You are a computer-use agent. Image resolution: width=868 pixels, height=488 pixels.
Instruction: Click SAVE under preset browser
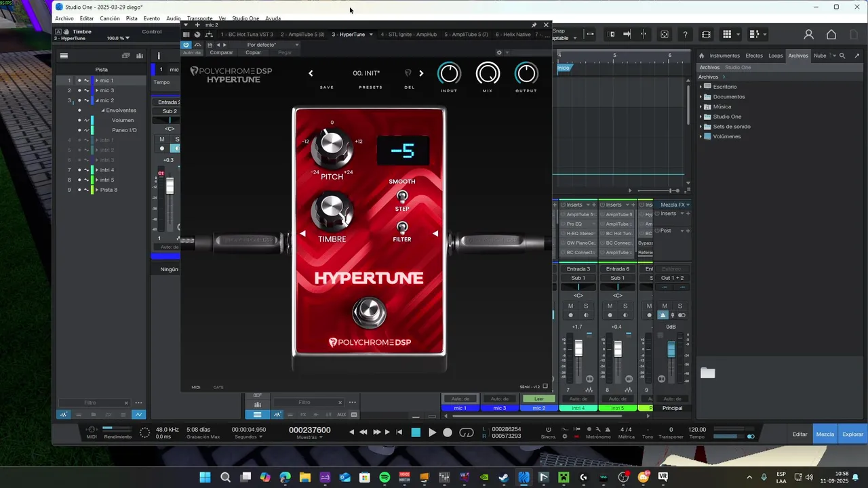(x=327, y=87)
